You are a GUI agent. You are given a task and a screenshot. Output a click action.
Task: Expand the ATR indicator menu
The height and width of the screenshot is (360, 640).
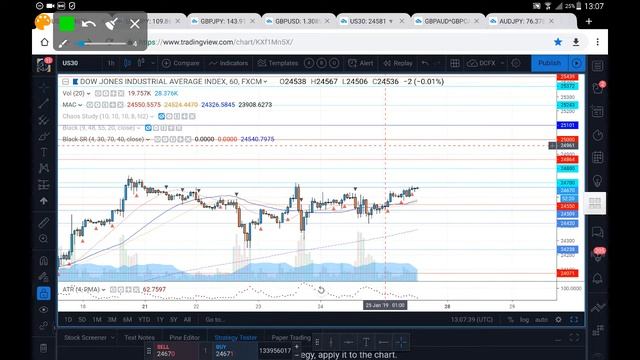click(104, 290)
